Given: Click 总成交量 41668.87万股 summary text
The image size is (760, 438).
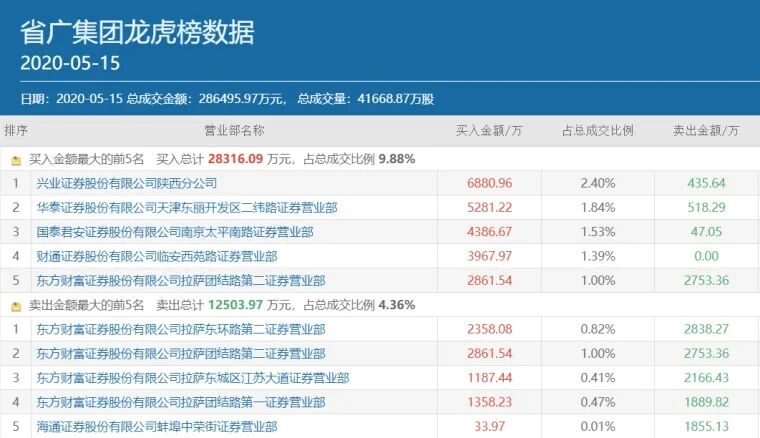Looking at the screenshot, I should (365, 99).
